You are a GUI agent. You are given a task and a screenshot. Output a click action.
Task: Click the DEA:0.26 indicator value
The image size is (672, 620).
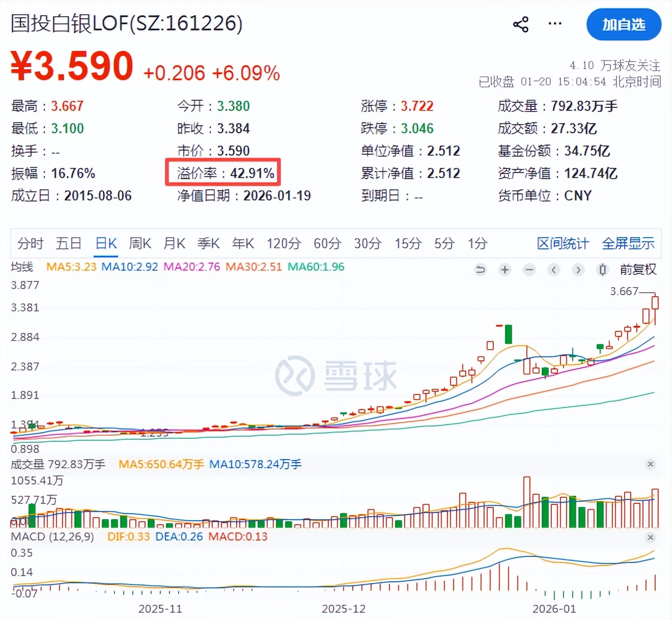point(179,537)
